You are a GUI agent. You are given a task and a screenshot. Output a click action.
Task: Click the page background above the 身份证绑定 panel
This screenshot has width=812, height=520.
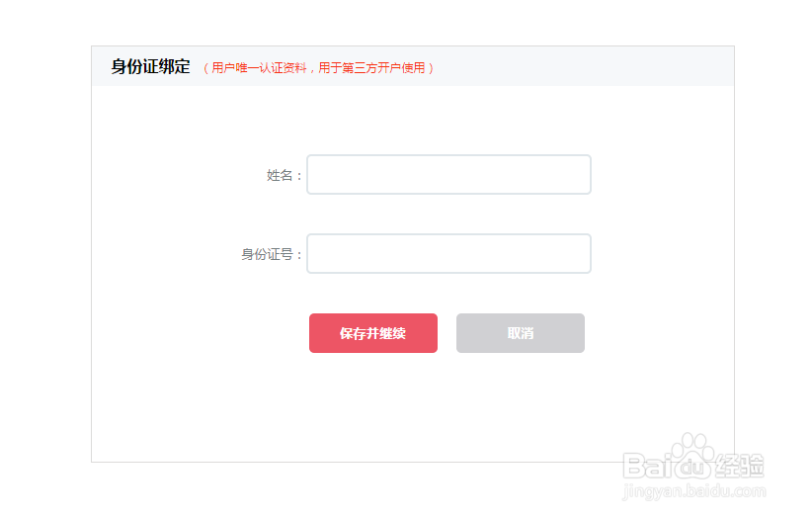(x=415, y=22)
